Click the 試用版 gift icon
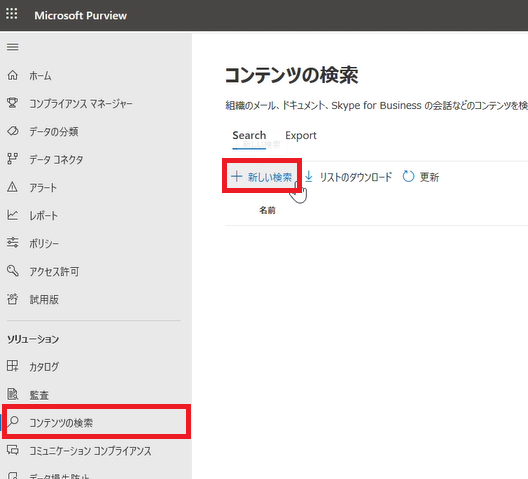528x479 pixels. tap(12, 299)
